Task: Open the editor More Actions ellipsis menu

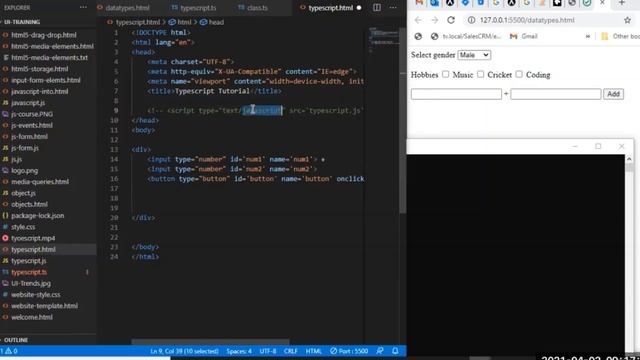Action: click(x=393, y=7)
